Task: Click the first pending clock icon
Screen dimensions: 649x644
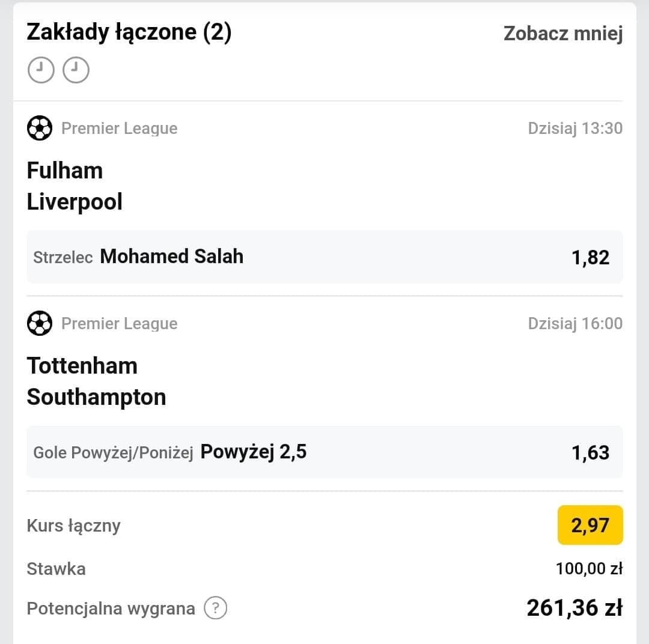Action: pos(41,70)
